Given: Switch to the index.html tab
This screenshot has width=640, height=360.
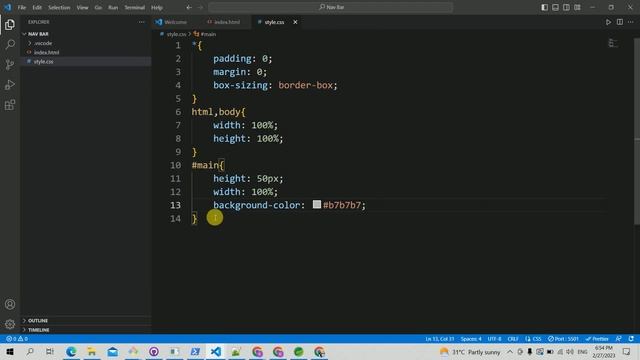Looking at the screenshot, I should click(224, 22).
